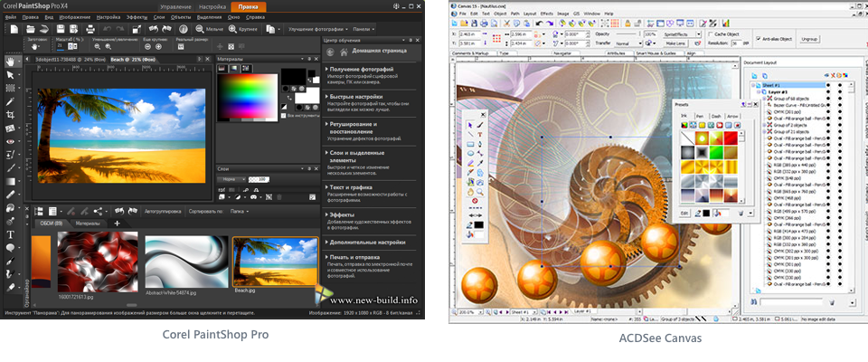Click the home icon in Learning Center
868x362 pixels.
pos(344,52)
